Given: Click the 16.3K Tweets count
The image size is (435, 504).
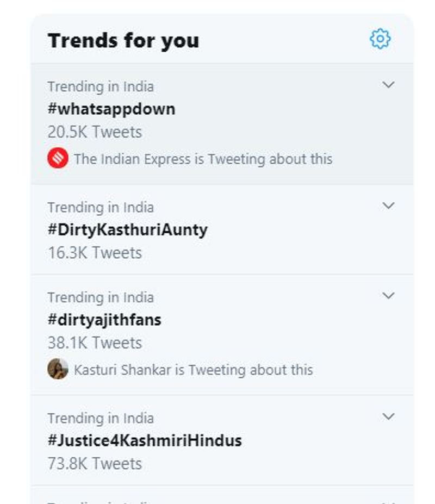Looking at the screenshot, I should pos(95,253).
